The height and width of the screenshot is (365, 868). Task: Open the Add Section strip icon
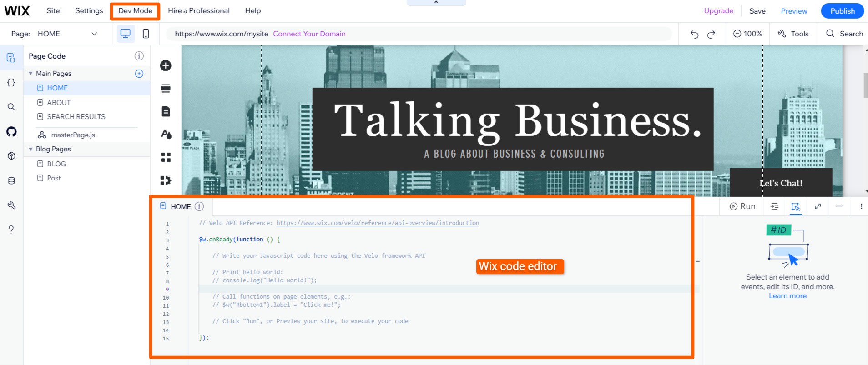click(x=166, y=88)
